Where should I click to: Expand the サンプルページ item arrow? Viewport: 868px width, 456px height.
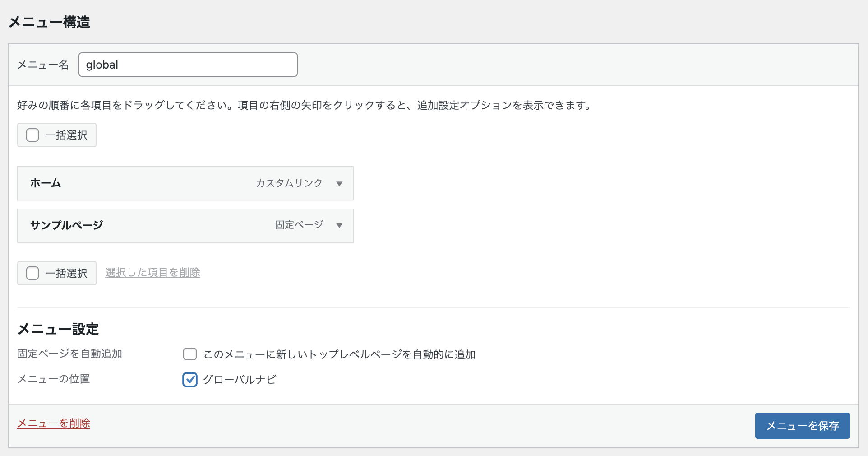click(x=339, y=225)
